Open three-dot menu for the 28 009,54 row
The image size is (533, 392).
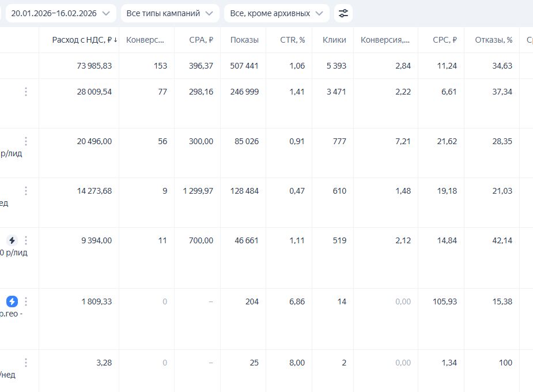[25, 92]
